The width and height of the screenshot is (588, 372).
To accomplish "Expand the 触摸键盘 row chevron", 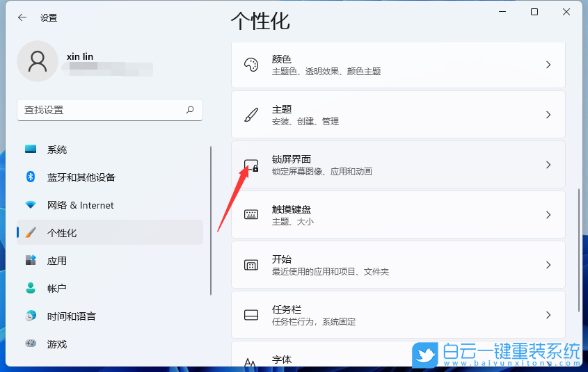I will tap(548, 215).
